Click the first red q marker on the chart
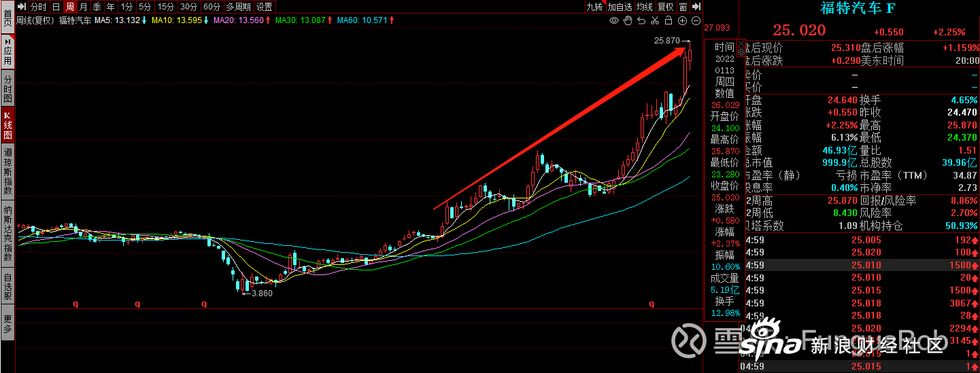This screenshot has height=373, width=980. tap(75, 304)
